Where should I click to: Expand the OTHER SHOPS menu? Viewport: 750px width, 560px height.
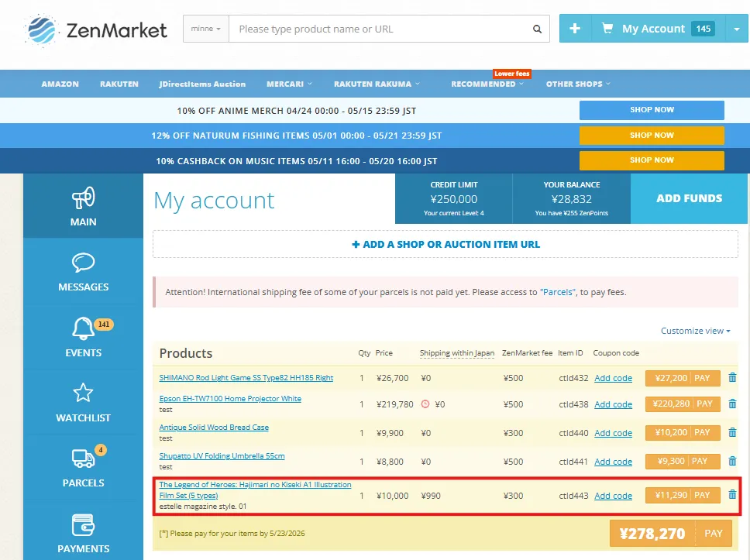click(578, 84)
